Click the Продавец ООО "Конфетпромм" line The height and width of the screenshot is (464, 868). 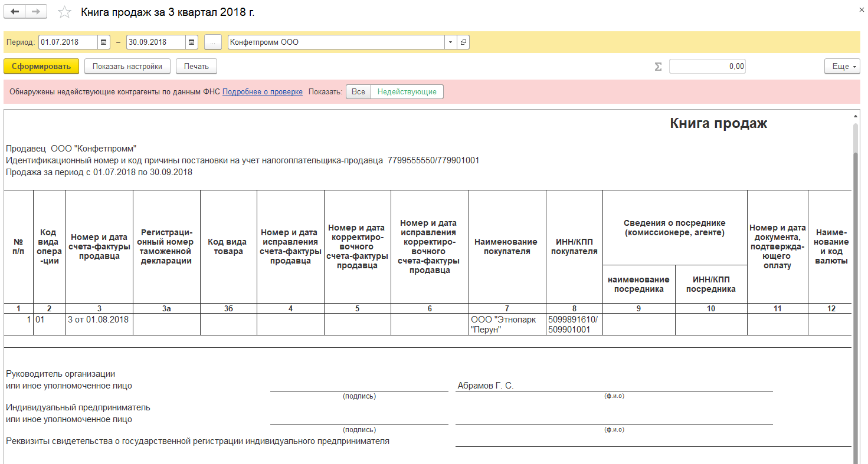coord(71,149)
